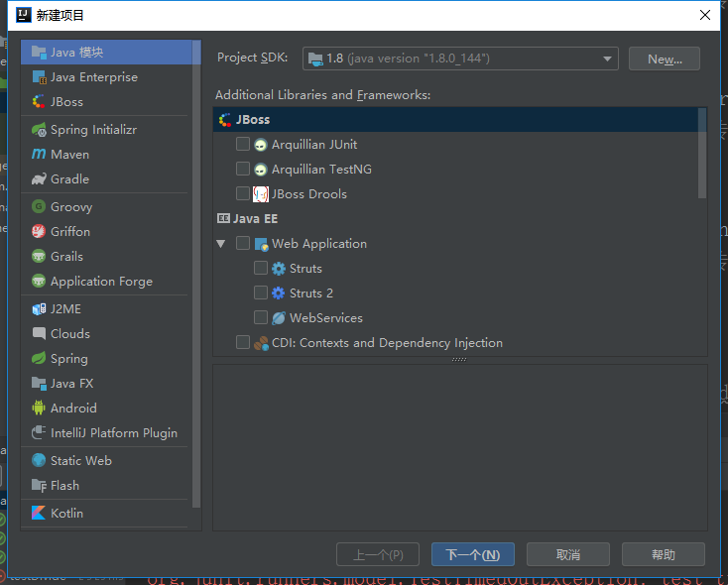The height and width of the screenshot is (585, 728).
Task: Click the Java EE group header
Action: click(248, 219)
